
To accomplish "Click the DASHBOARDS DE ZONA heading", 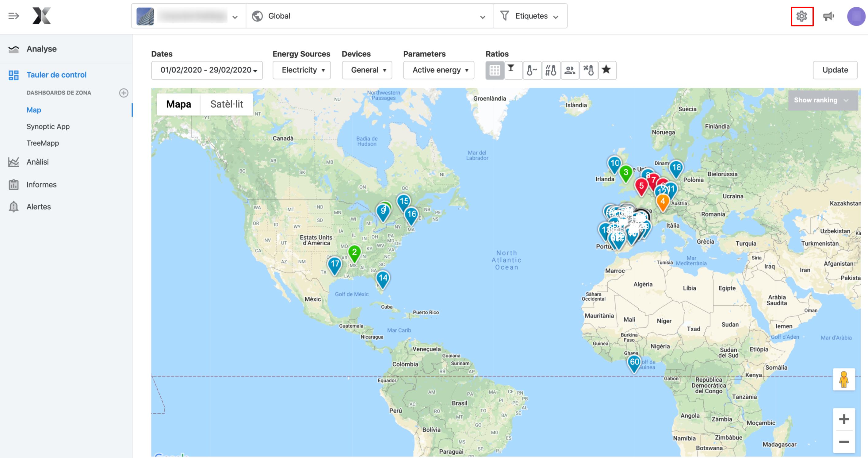I will pyautogui.click(x=59, y=93).
